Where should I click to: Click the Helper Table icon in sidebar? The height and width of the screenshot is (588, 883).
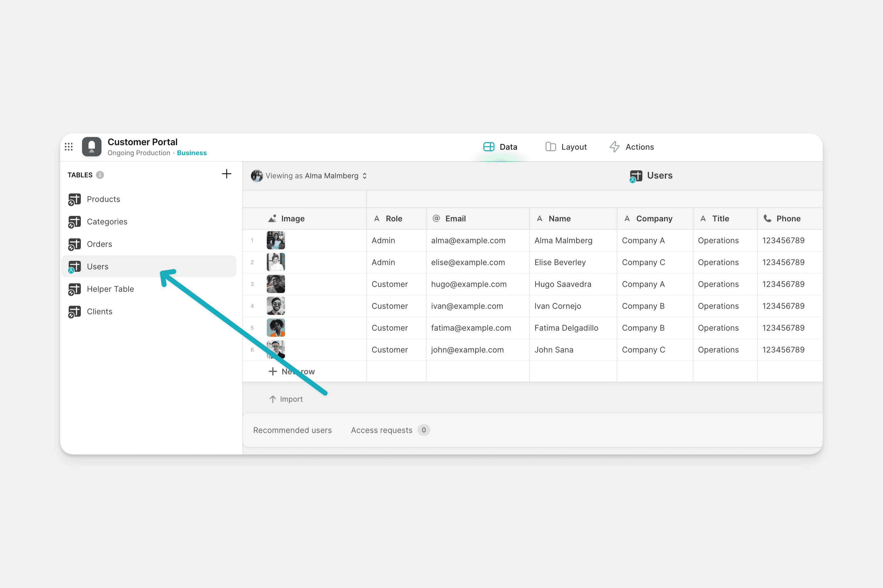74,290
